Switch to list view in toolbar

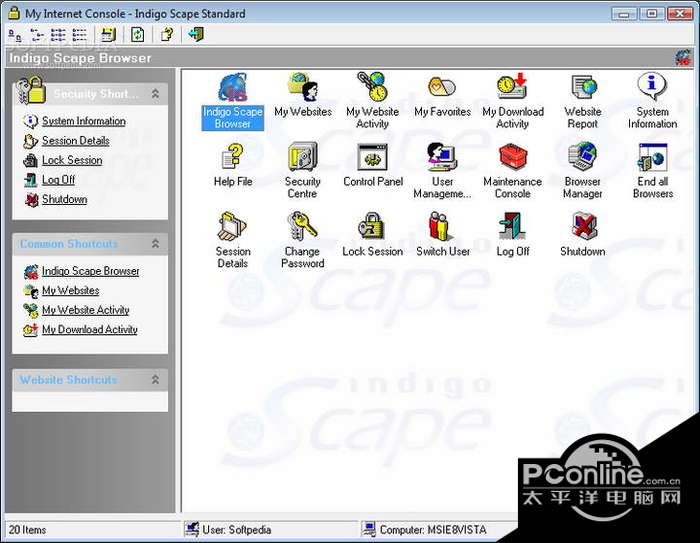58,34
